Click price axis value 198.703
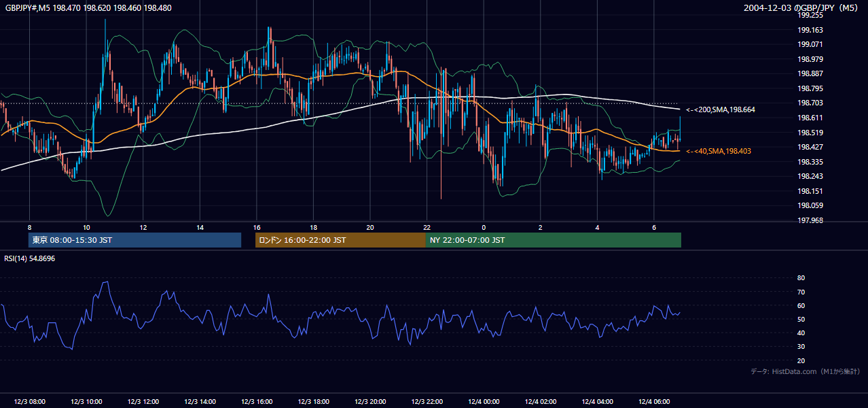 (810, 103)
